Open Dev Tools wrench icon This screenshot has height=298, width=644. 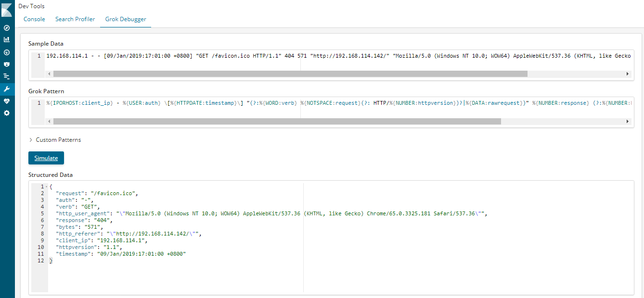7,89
